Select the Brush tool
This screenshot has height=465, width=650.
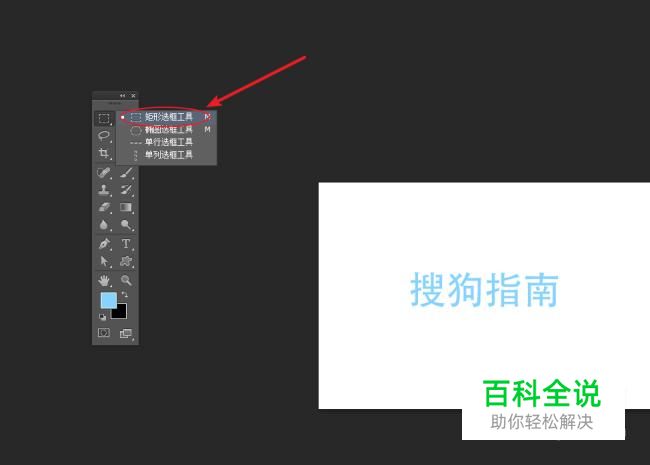pos(126,172)
